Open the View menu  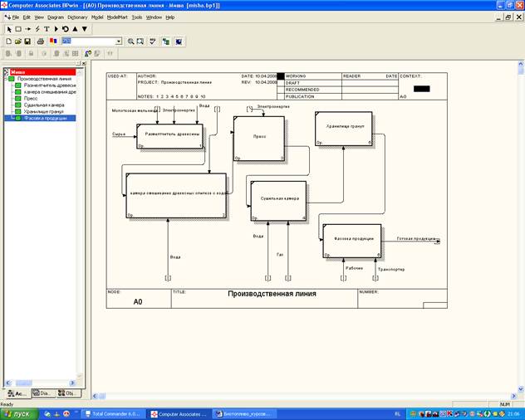pyautogui.click(x=39, y=17)
